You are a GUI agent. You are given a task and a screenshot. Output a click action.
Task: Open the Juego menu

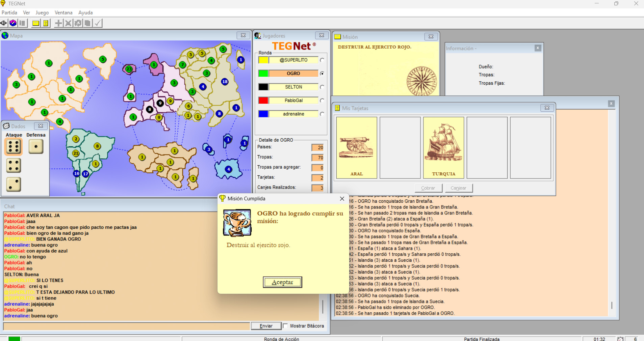42,12
